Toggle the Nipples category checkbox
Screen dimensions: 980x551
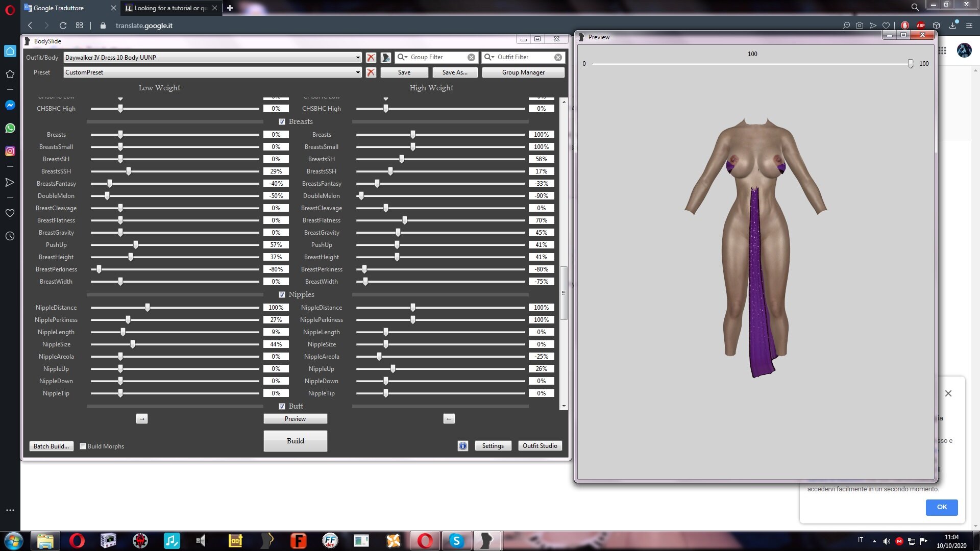pyautogui.click(x=282, y=295)
